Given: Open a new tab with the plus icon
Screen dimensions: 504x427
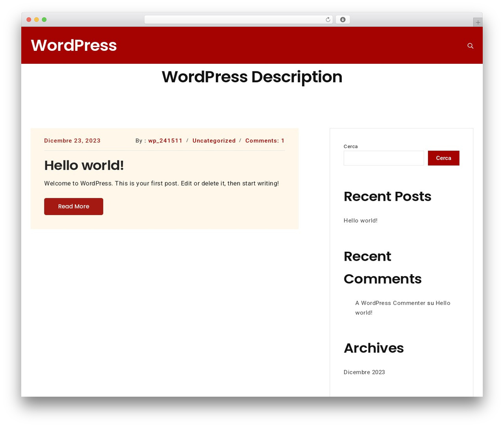Looking at the screenshot, I should (478, 22).
